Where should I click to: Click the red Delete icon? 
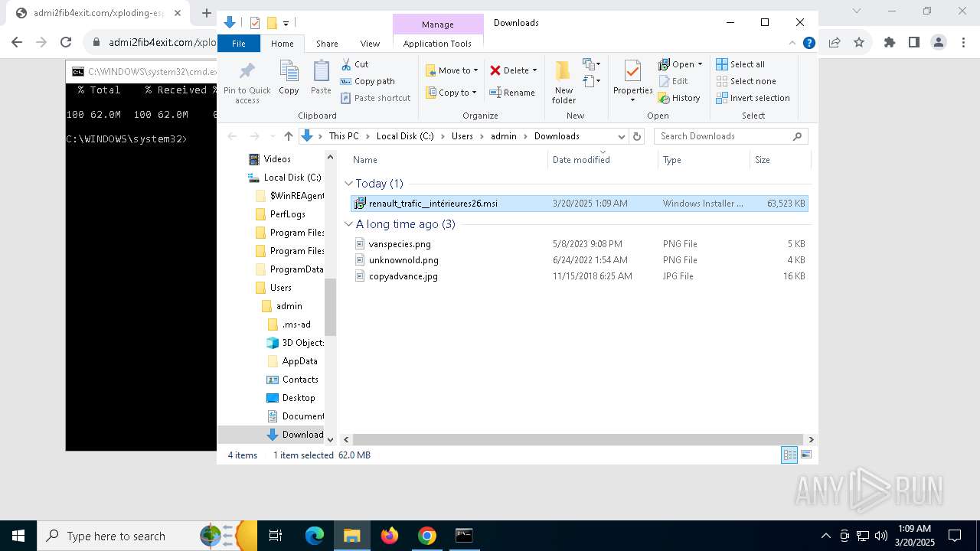coord(496,70)
